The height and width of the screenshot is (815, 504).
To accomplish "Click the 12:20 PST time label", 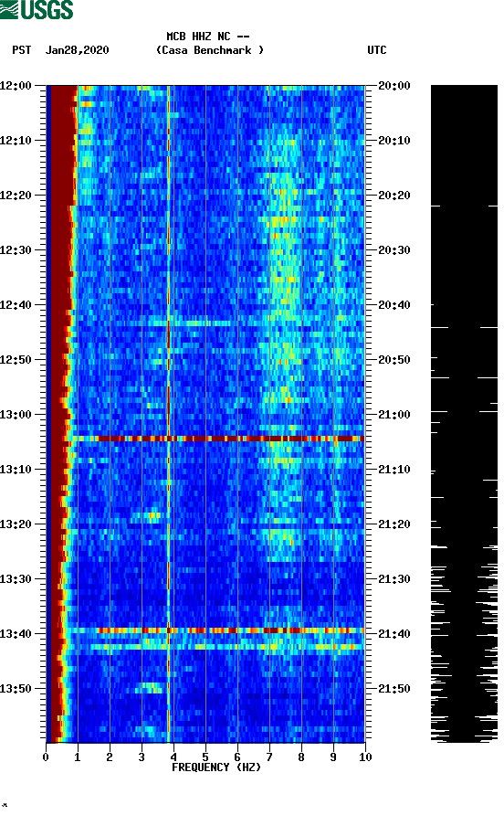I will pos(16,196).
